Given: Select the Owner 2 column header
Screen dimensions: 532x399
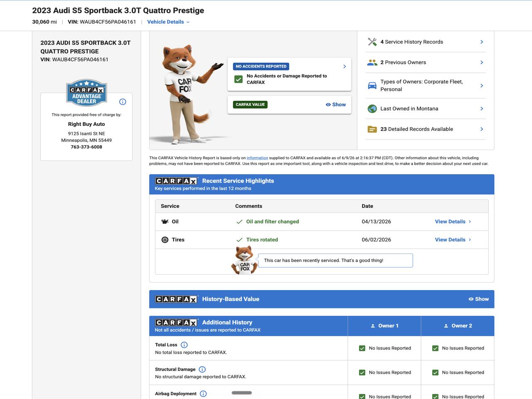Looking at the screenshot, I should click(458, 326).
